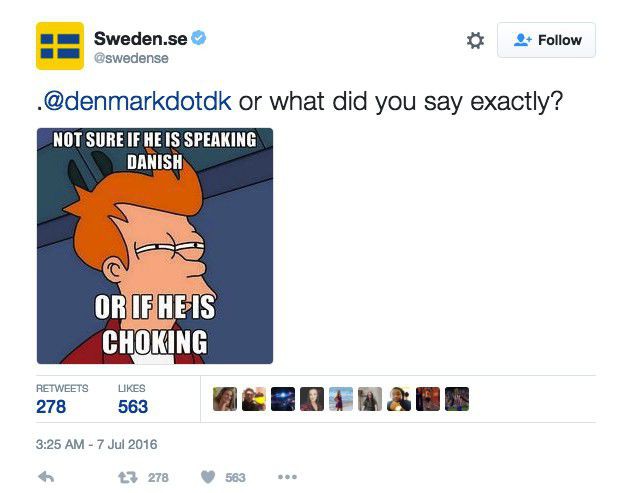Viewport: 627px width, 493px height.
Task: Open the three-dot more options menu
Action: click(287, 477)
